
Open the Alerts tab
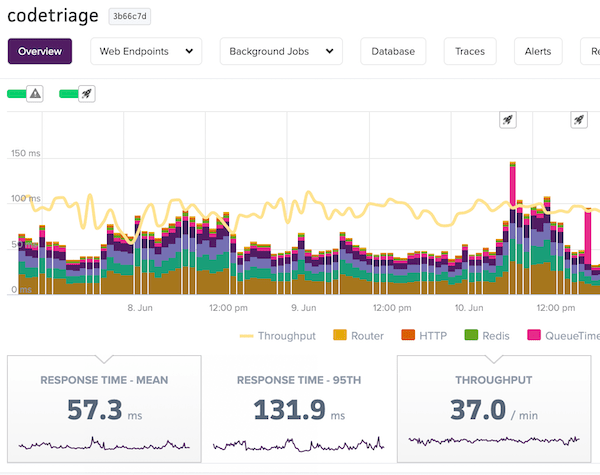pos(538,51)
